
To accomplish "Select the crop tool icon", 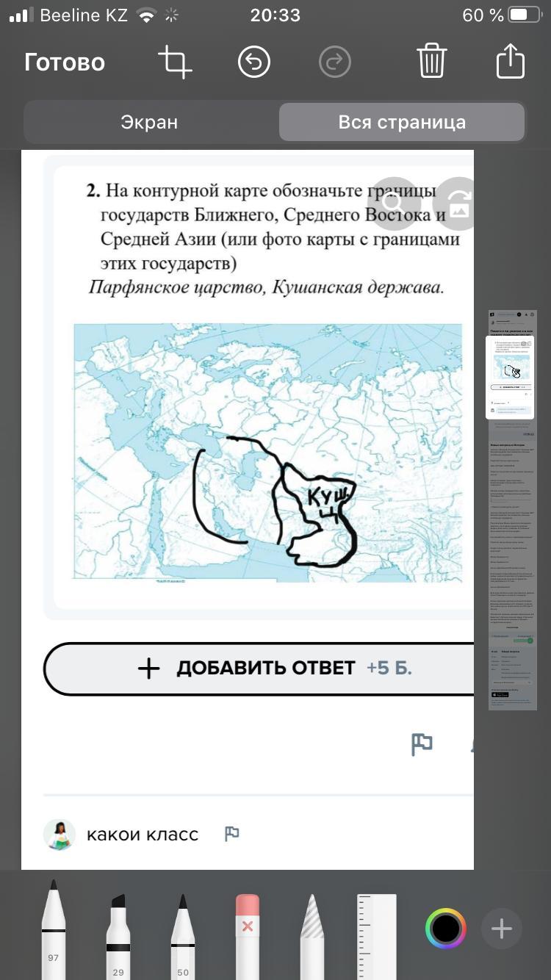I will (x=175, y=62).
